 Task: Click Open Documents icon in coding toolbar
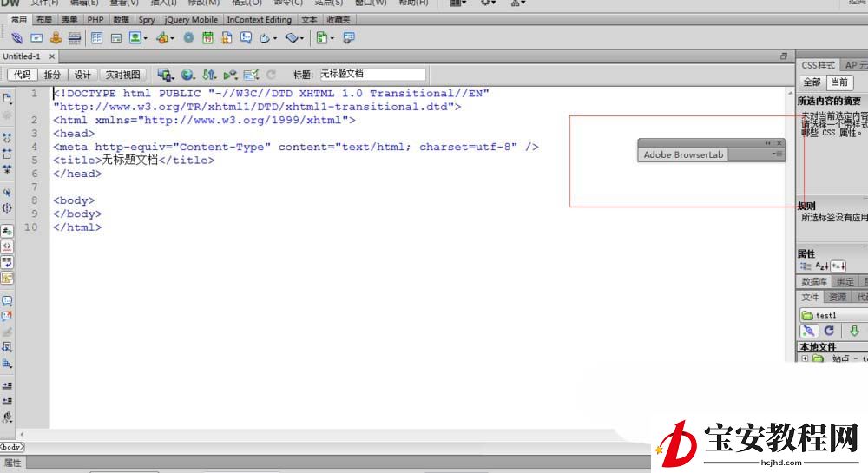(7, 98)
